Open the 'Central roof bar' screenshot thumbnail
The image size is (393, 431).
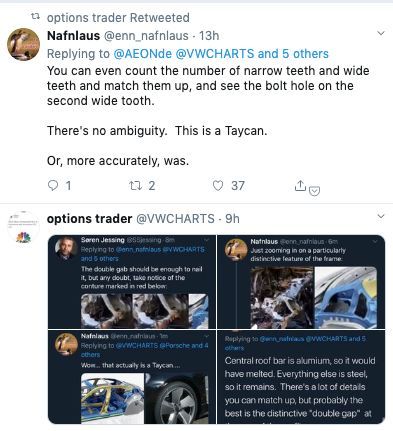tap(301, 377)
